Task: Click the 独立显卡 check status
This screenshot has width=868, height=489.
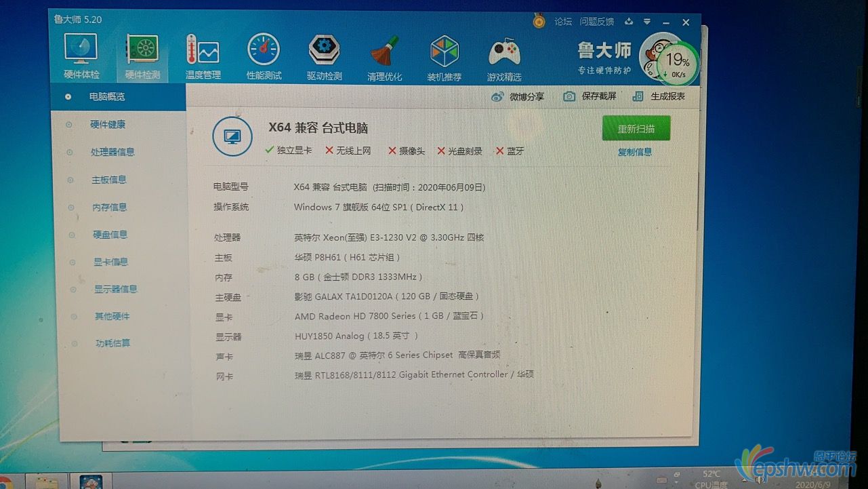Action: 289,151
